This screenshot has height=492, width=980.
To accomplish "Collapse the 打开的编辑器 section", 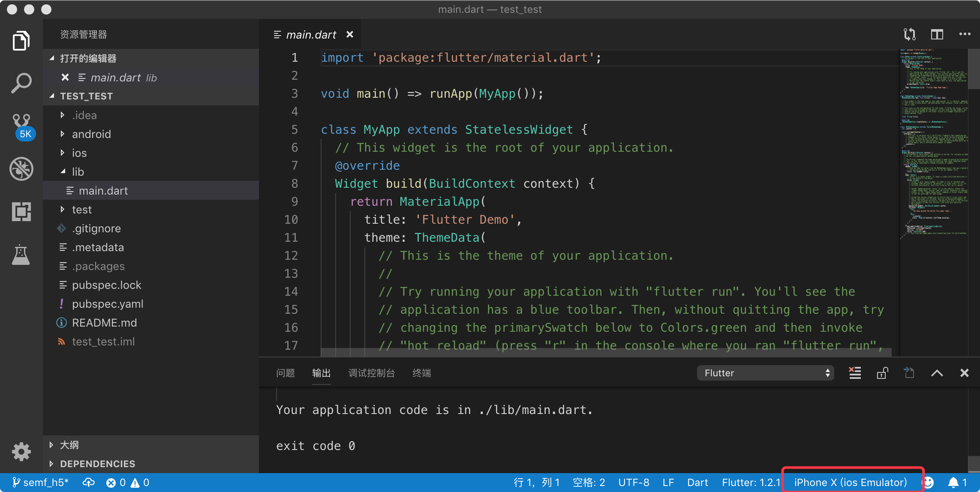I will click(x=151, y=58).
